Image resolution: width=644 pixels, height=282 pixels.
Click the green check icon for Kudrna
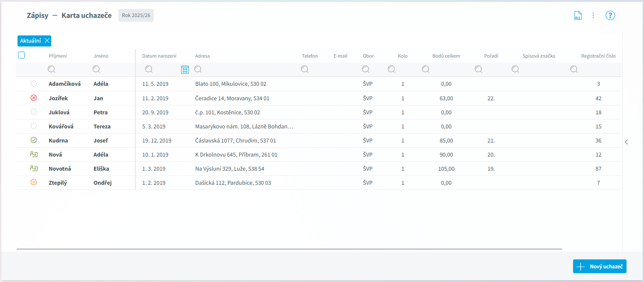34,140
